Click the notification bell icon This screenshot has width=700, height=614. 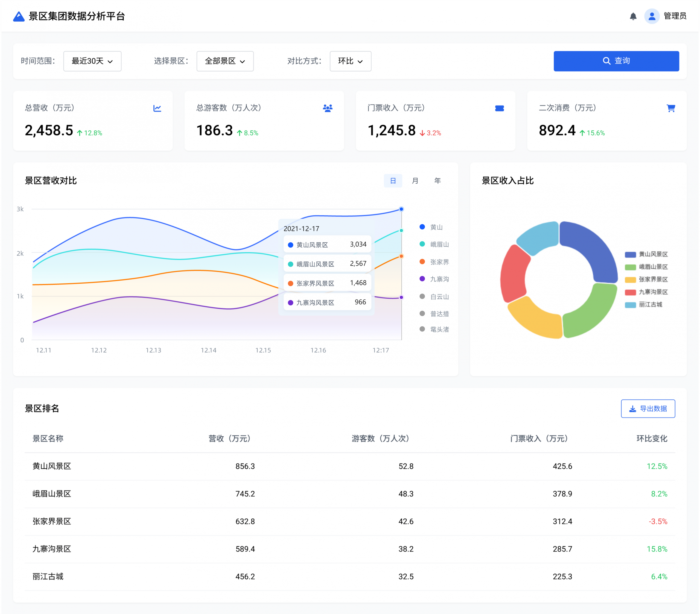633,16
